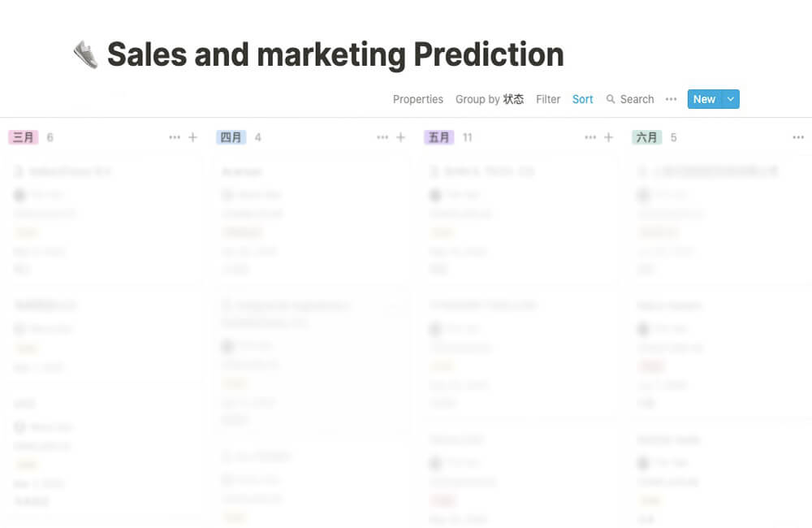Open Group by 状态 options

coord(490,99)
